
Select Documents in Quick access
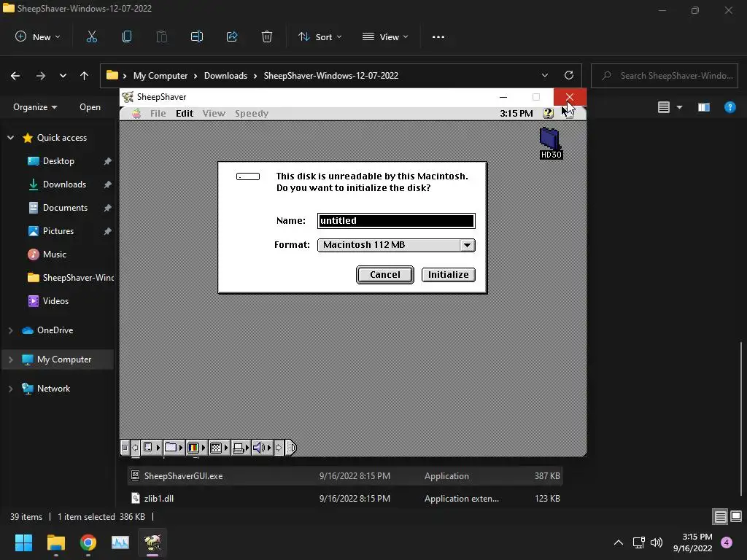pyautogui.click(x=65, y=208)
